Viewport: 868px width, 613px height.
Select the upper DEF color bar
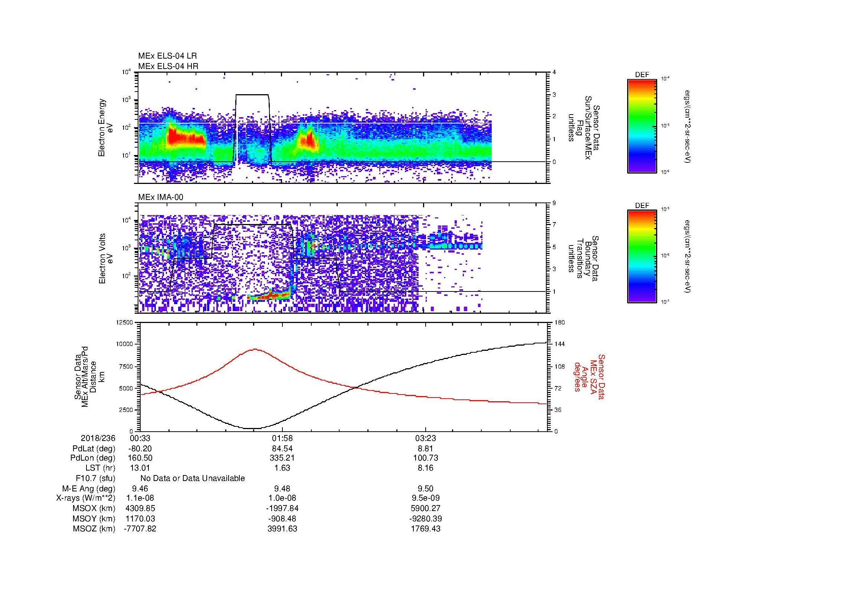click(642, 126)
